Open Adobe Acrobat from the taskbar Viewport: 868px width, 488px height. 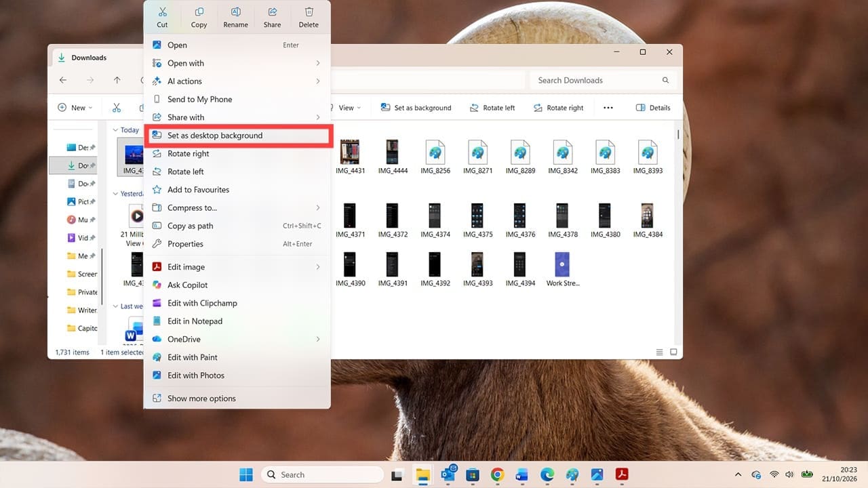coord(622,474)
